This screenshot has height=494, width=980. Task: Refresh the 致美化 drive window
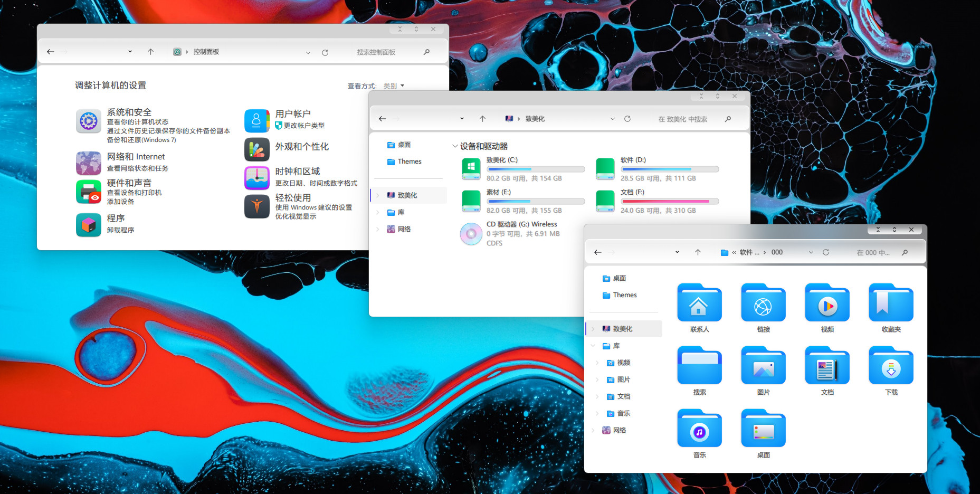(627, 118)
